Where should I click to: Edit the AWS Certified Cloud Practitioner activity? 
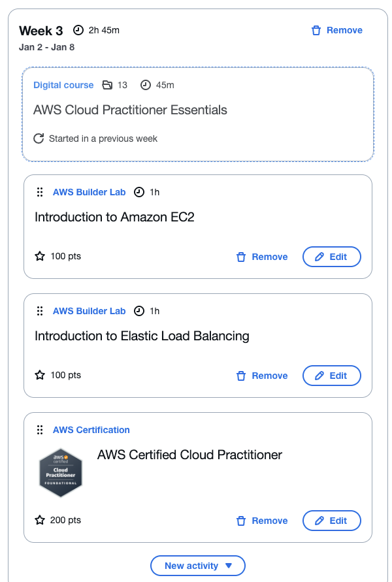click(x=331, y=521)
